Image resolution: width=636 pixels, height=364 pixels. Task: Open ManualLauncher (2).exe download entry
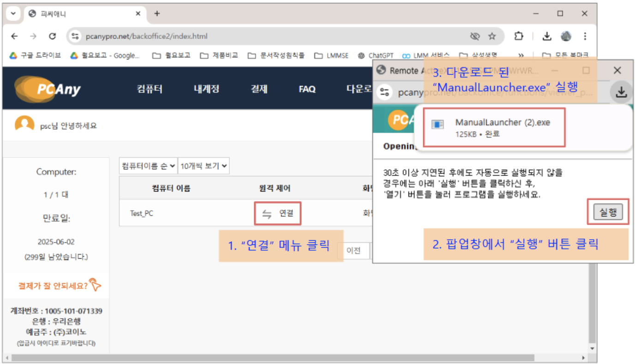click(494, 128)
